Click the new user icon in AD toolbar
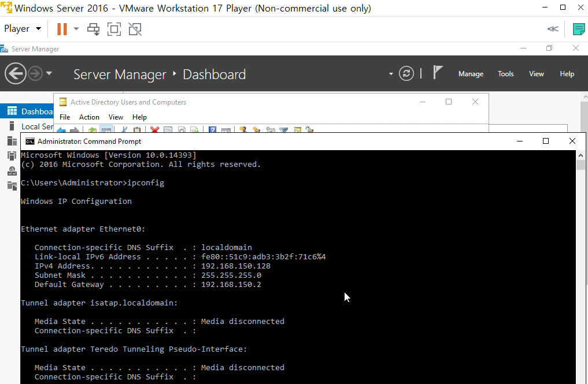588x384 pixels. pos(243,129)
